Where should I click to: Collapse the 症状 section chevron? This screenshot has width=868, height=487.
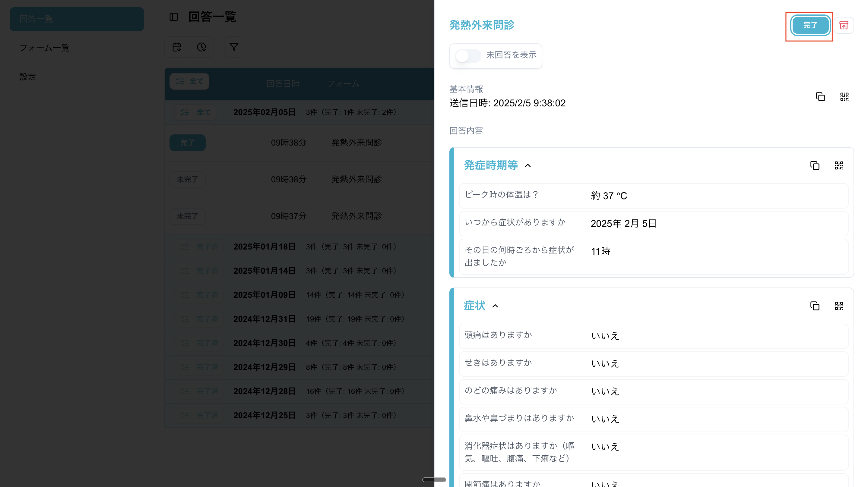tap(495, 306)
